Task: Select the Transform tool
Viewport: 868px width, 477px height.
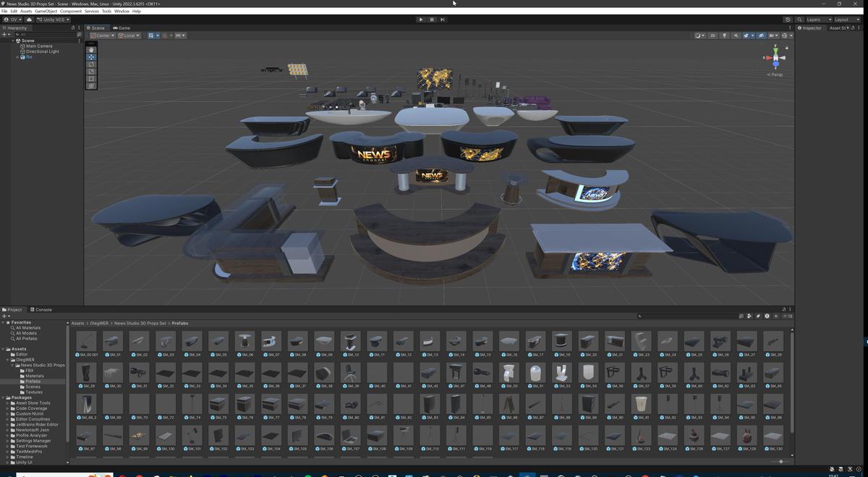Action: (91, 85)
